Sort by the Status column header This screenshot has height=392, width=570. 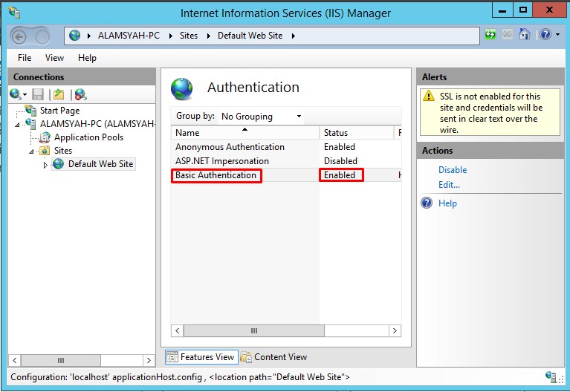tap(356, 133)
